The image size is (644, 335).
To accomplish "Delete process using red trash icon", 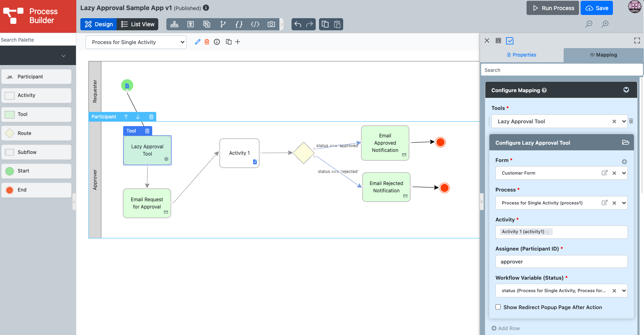I will [x=207, y=42].
